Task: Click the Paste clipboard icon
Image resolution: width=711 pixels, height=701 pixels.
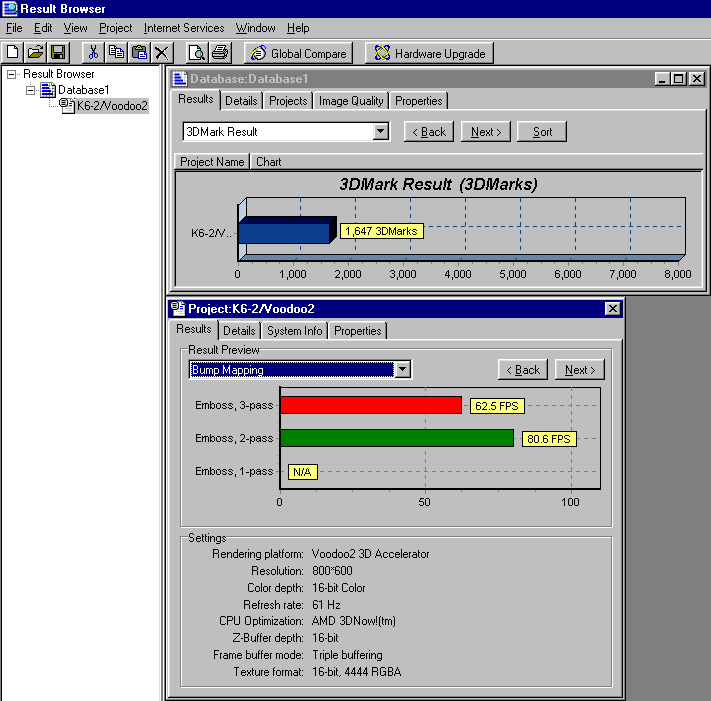Action: pos(139,53)
